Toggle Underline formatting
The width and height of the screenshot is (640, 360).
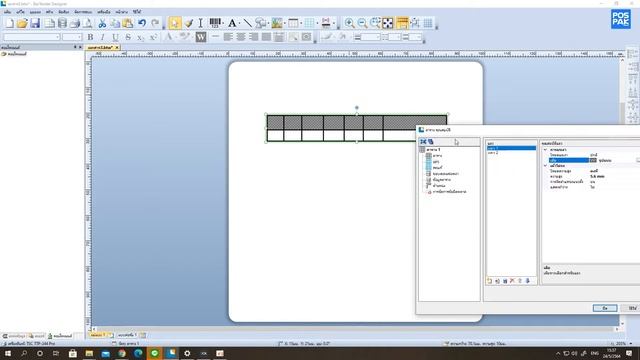coord(116,37)
